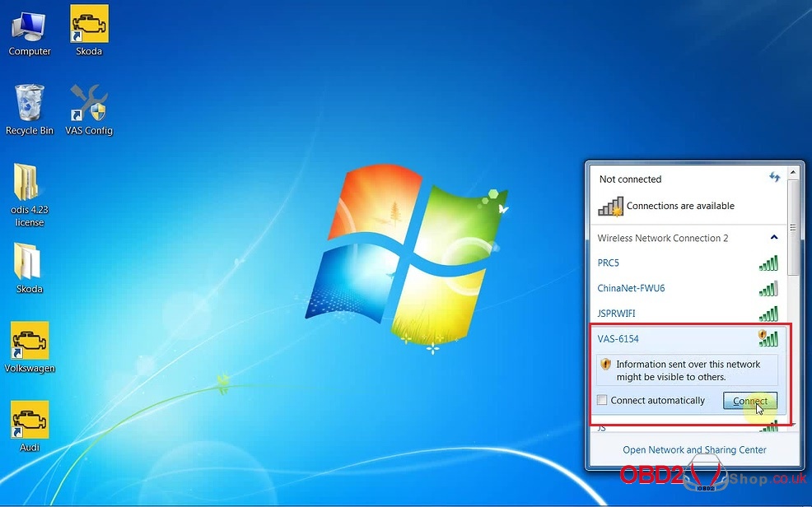Select the VAS-6154 network name
812x507 pixels.
(x=618, y=339)
